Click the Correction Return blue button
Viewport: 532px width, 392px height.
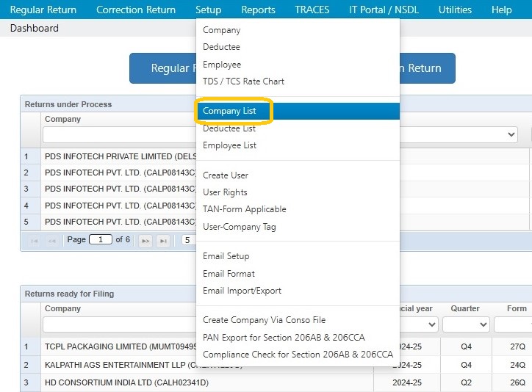click(x=428, y=68)
